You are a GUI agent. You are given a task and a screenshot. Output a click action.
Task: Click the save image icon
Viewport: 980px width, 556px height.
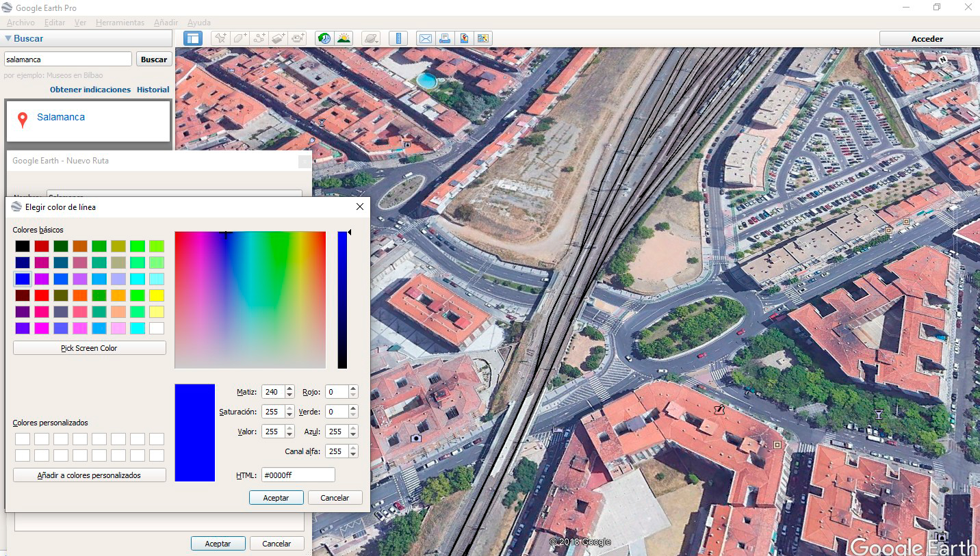point(464,38)
